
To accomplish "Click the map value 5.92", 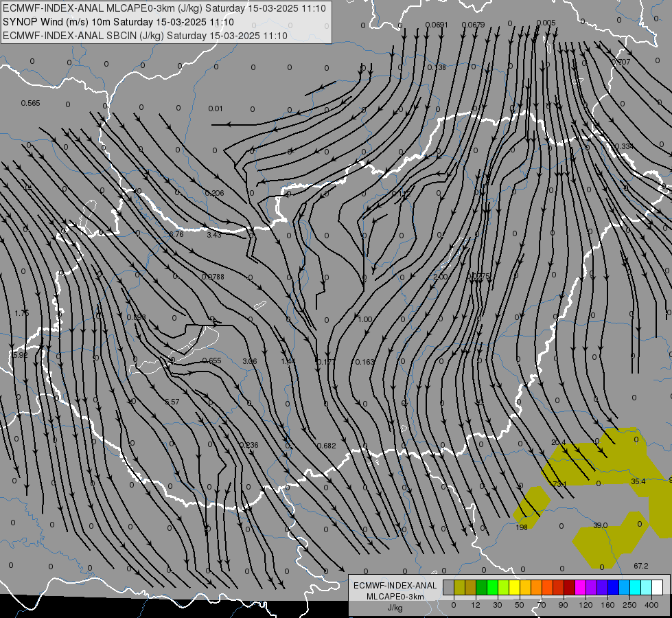I will (19, 355).
